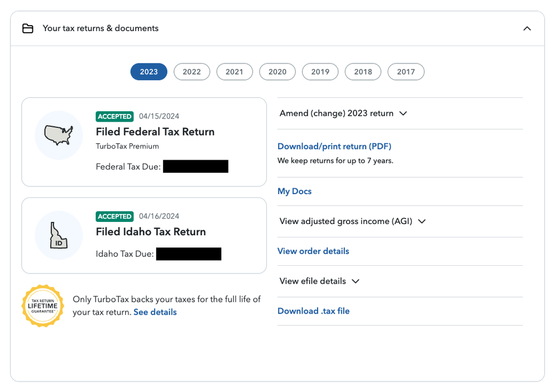Click the Idaho state icon on state return card

click(x=58, y=235)
